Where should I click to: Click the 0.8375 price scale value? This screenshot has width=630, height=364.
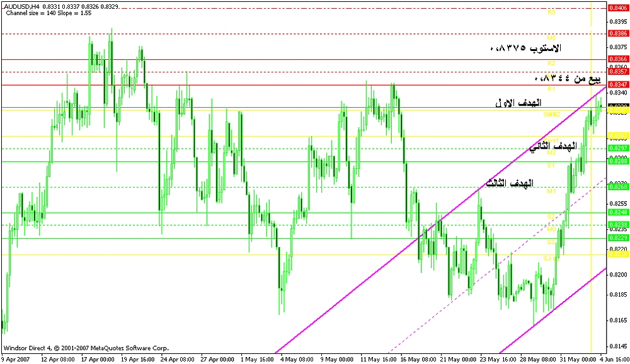coord(619,47)
